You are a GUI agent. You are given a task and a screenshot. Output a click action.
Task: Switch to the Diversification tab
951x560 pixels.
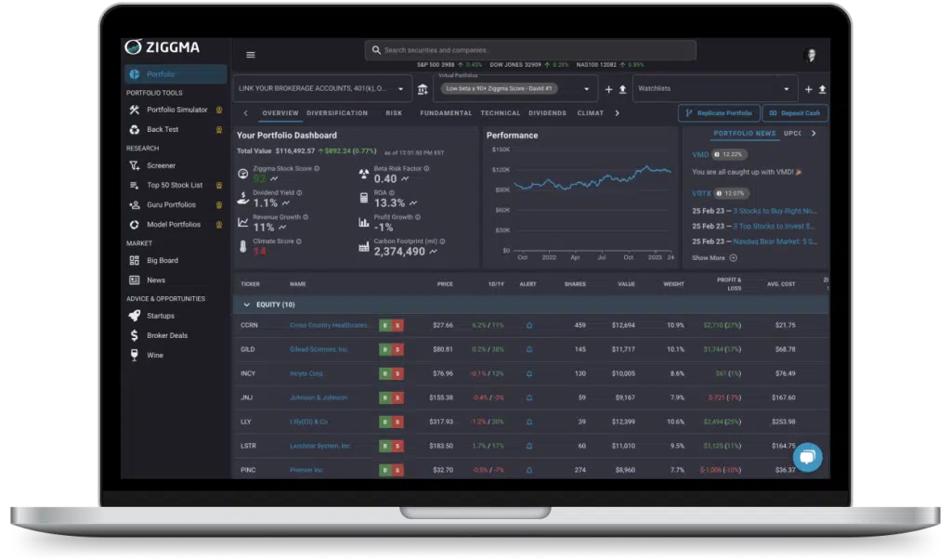[337, 113]
